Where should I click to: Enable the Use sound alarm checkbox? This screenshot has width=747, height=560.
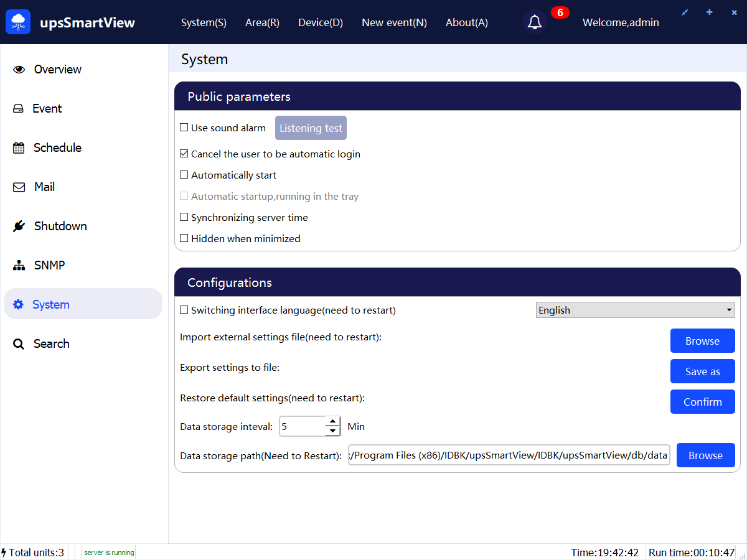(184, 128)
